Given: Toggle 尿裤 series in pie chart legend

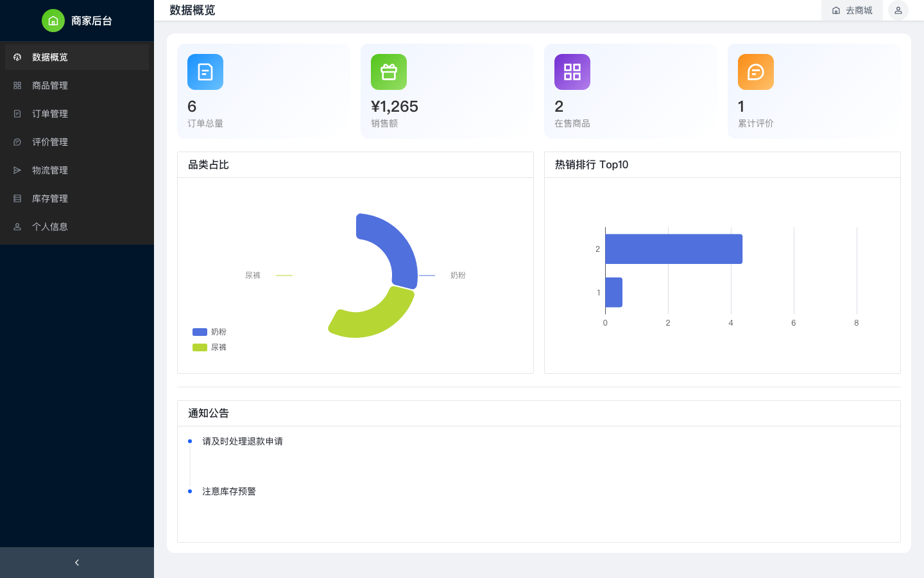Looking at the screenshot, I should point(210,347).
